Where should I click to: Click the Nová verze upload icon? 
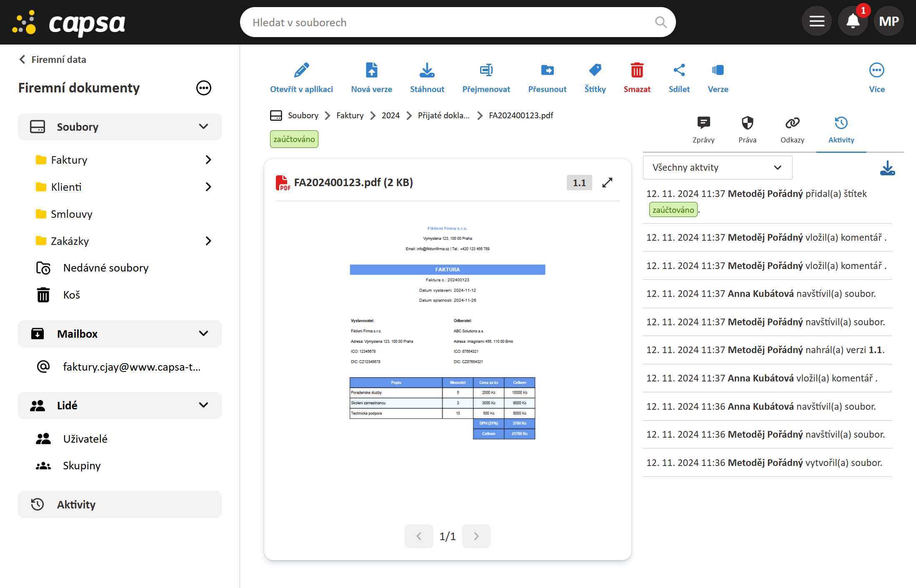coord(371,70)
